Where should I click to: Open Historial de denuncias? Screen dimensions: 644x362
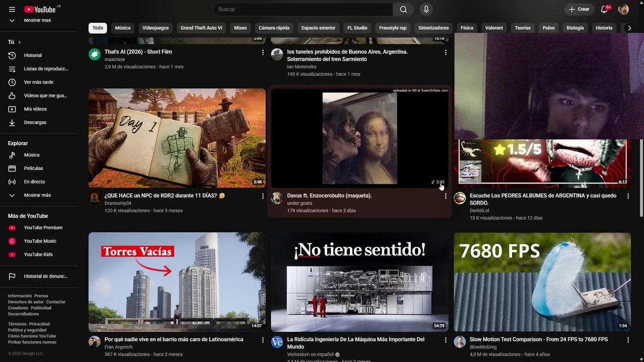[x=38, y=276]
